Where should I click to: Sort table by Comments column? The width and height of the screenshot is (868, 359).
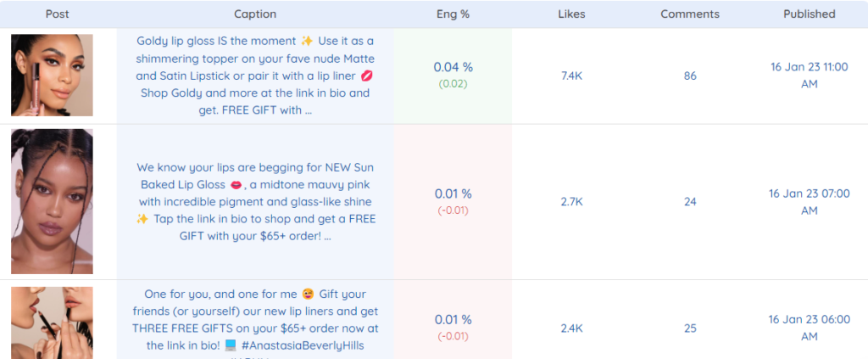(690, 14)
